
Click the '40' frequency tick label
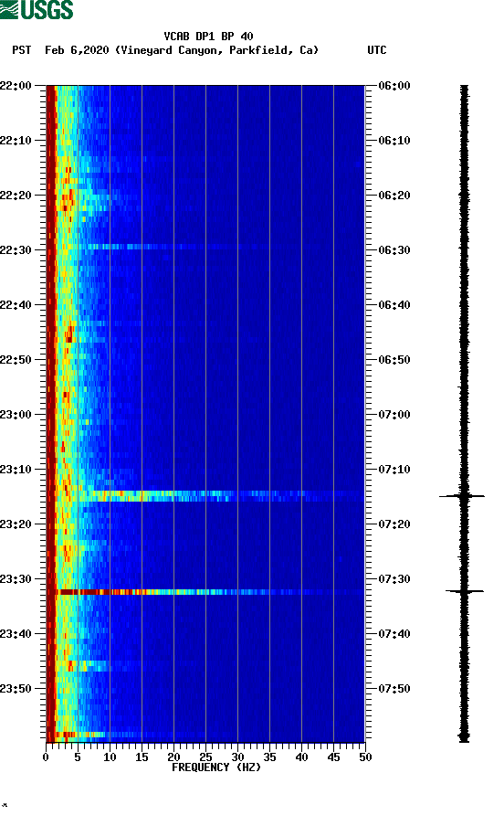(302, 757)
